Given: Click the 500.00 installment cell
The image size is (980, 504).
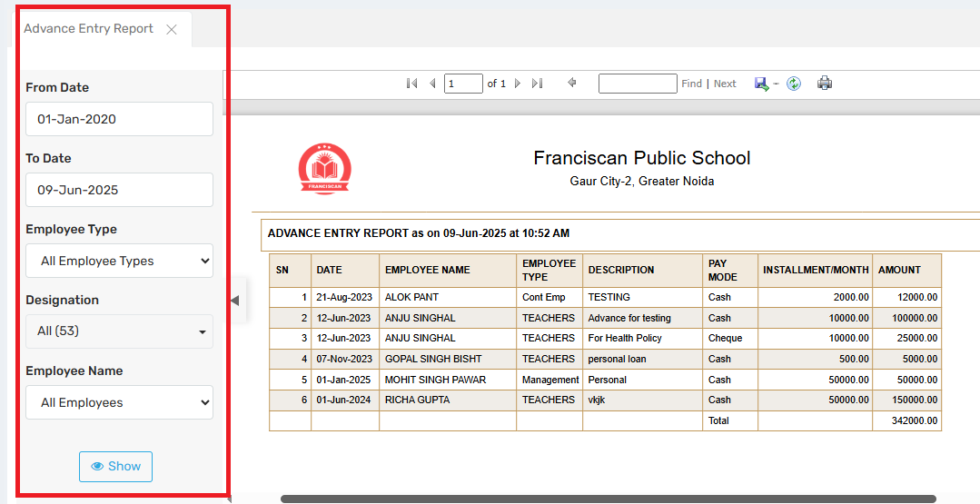Looking at the screenshot, I should pos(815,359).
